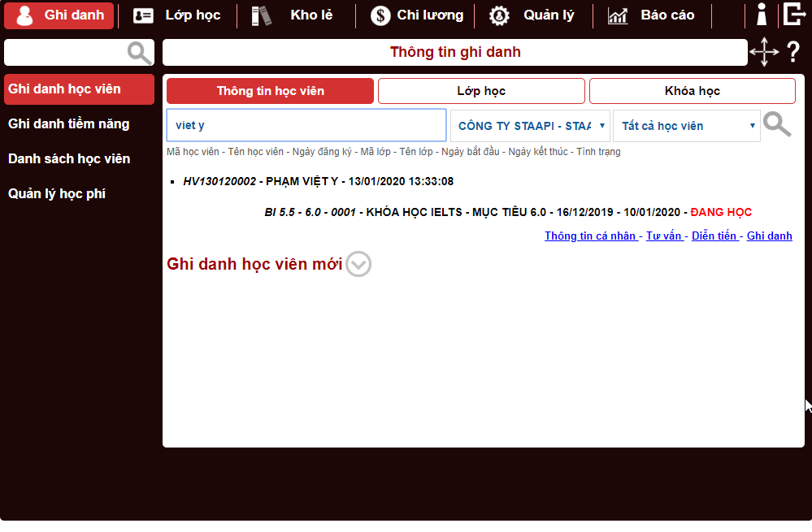
Task: Click the Lớp học card icon
Action: tap(142, 15)
